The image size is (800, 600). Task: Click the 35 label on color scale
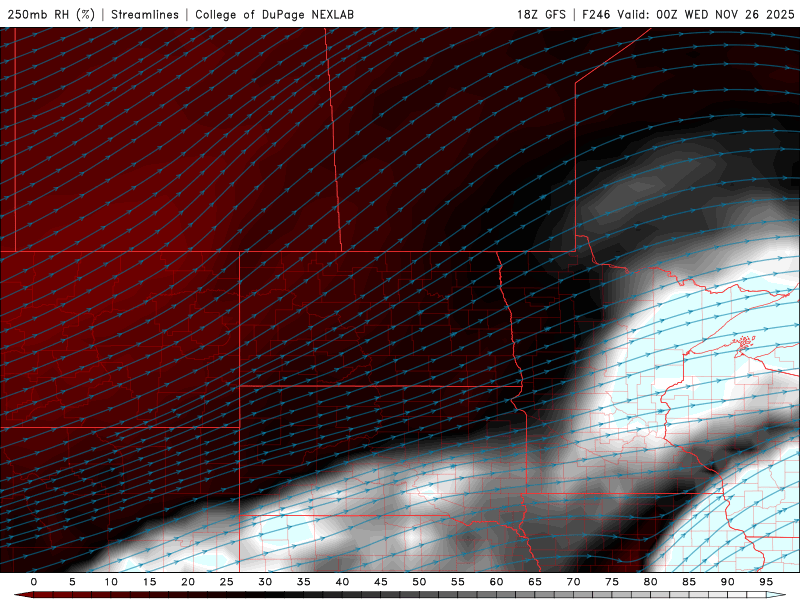point(304,582)
